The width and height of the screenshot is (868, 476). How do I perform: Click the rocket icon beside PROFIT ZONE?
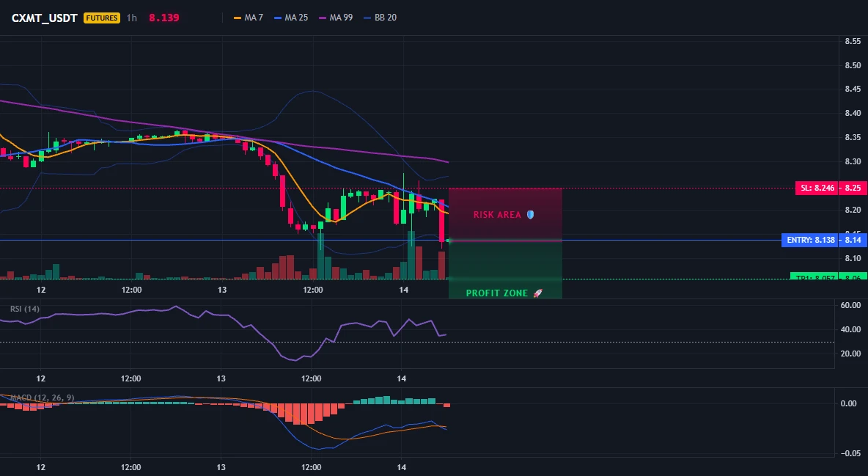(537, 293)
